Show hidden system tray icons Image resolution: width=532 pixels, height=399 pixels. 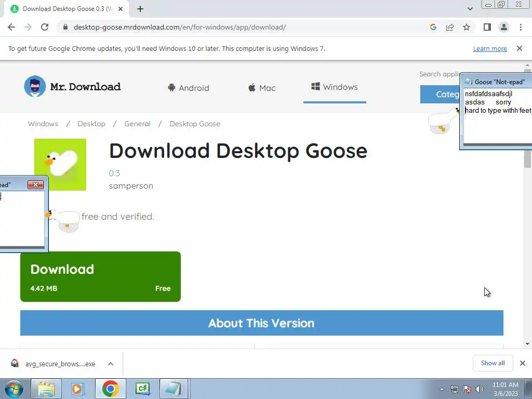(x=442, y=389)
